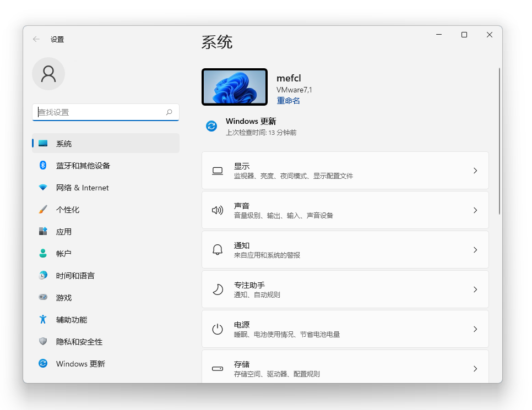Expand 存储 settings via its chevron
Viewport: 532px width, 410px height.
click(x=475, y=369)
